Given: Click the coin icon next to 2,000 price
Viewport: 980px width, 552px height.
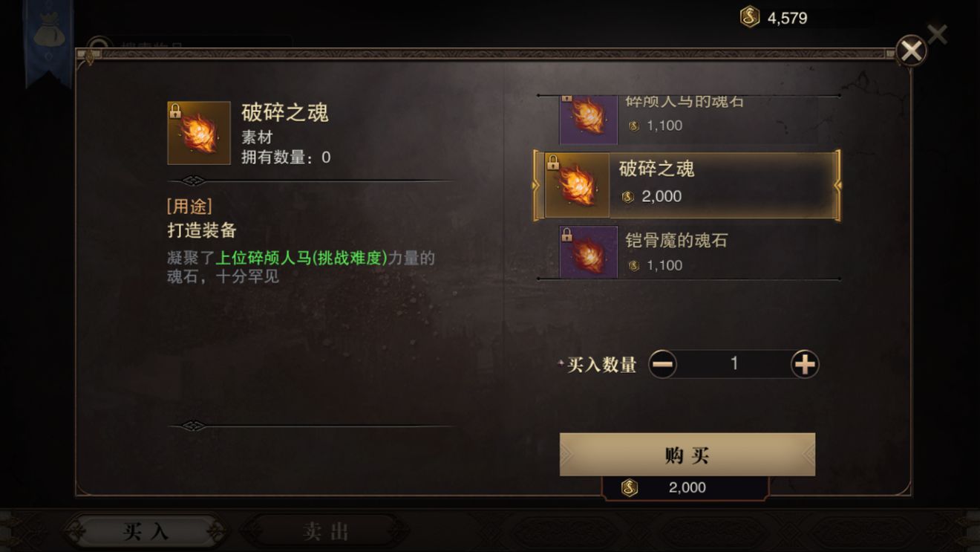Looking at the screenshot, I should pos(628,197).
